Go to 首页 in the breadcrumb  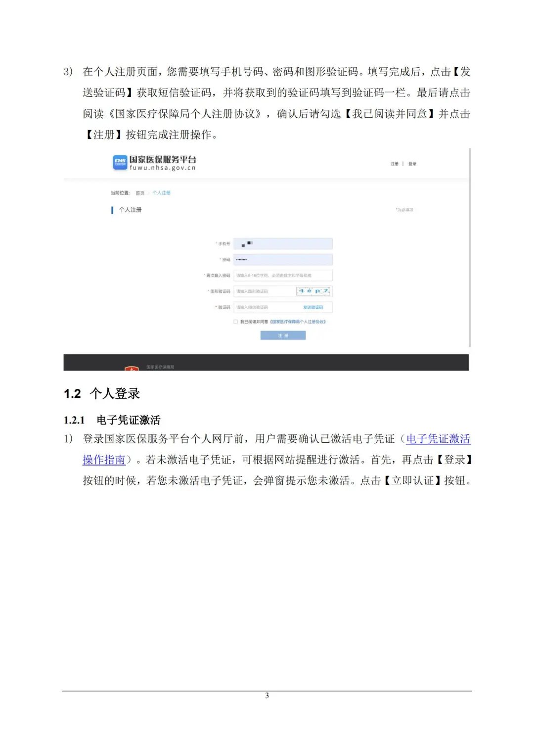[140, 193]
